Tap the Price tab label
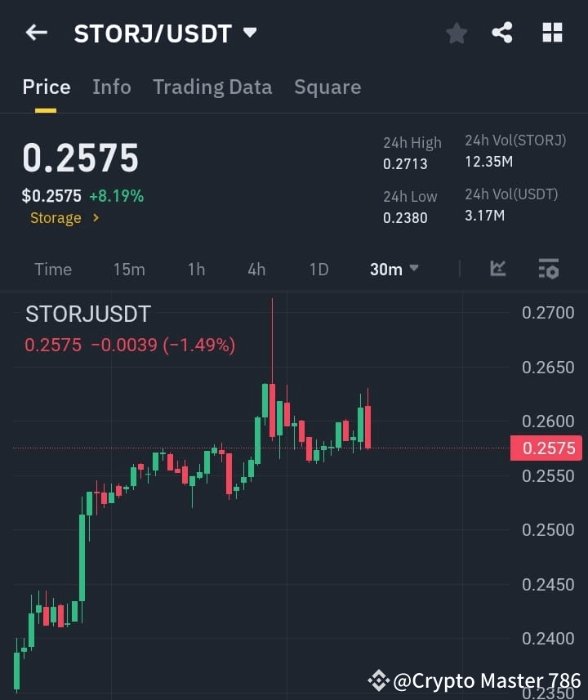 click(46, 87)
